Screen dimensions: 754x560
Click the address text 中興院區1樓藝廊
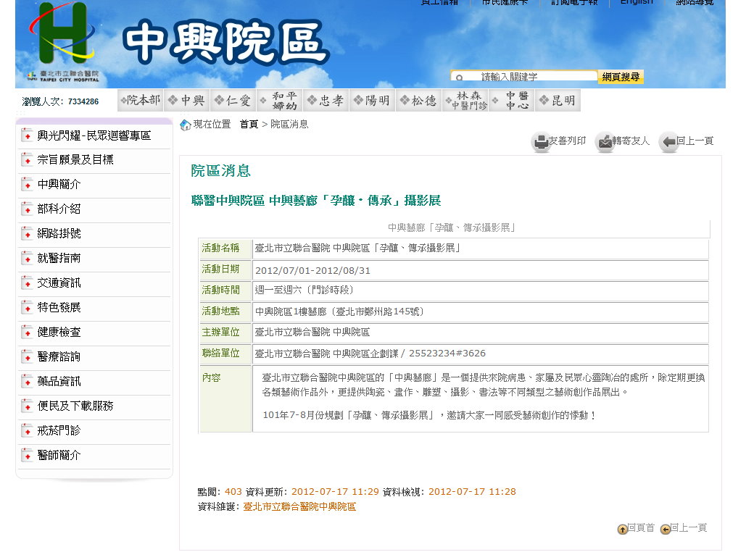click(x=291, y=312)
